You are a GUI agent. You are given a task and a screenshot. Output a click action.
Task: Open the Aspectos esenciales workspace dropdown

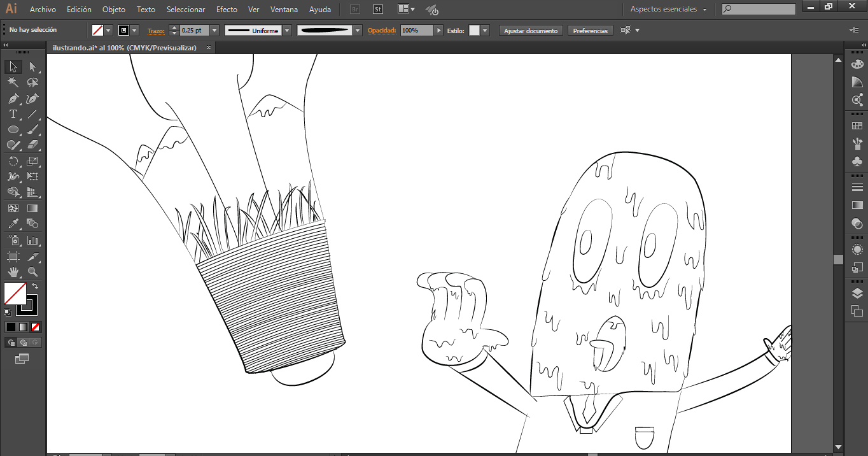(x=668, y=10)
